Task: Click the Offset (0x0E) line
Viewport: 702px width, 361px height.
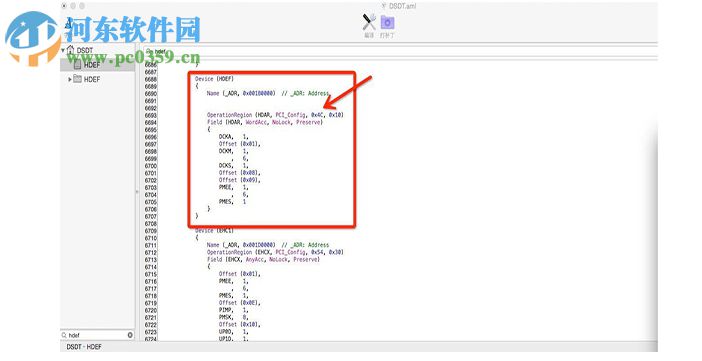Action: point(240,303)
